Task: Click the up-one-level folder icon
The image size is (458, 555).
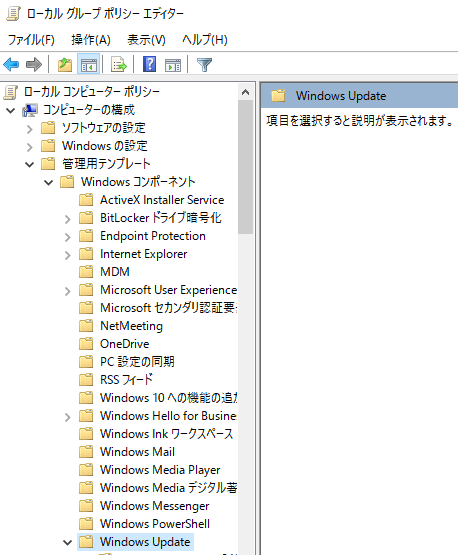Action: pyautogui.click(x=65, y=65)
